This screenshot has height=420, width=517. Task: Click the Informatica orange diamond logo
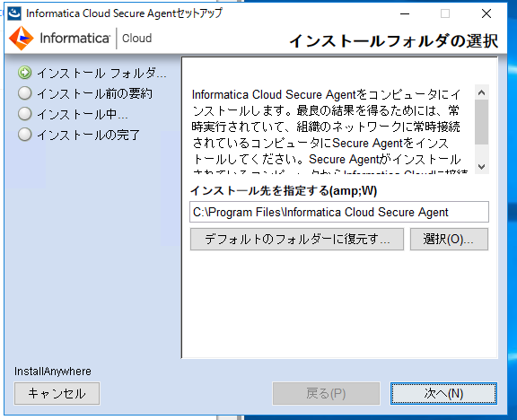click(22, 39)
